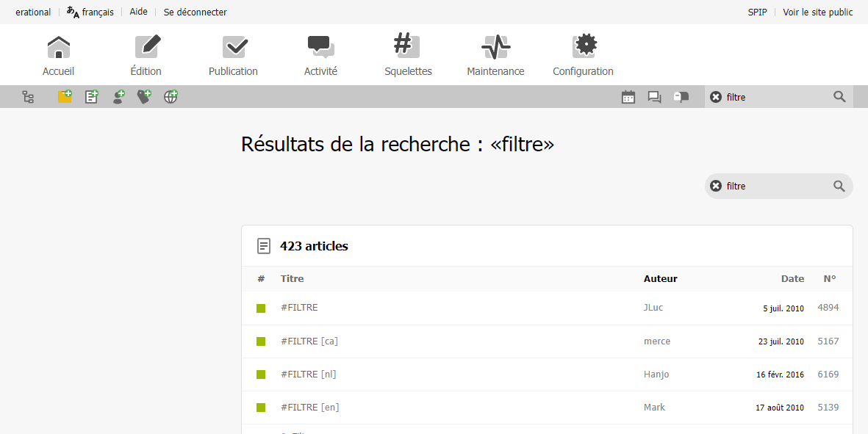Screen dimensions: 868x434
Task: Clear the toolbar search field
Action: click(x=716, y=97)
